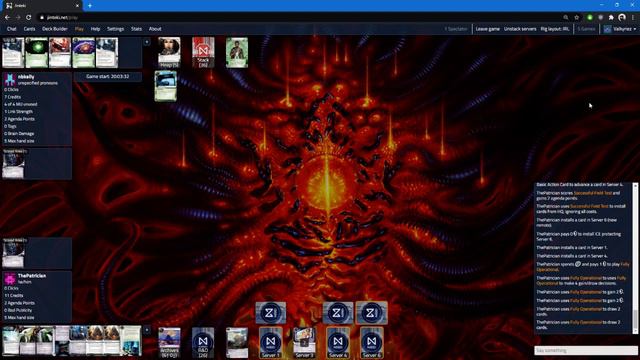Open a new browser tab
Screen dimensions: 640x360
pos(90,6)
